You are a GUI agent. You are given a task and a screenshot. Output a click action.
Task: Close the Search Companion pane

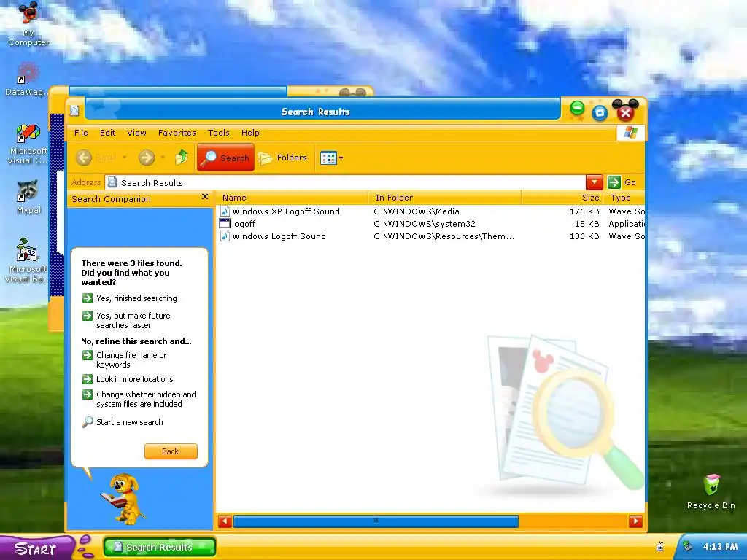pos(205,197)
